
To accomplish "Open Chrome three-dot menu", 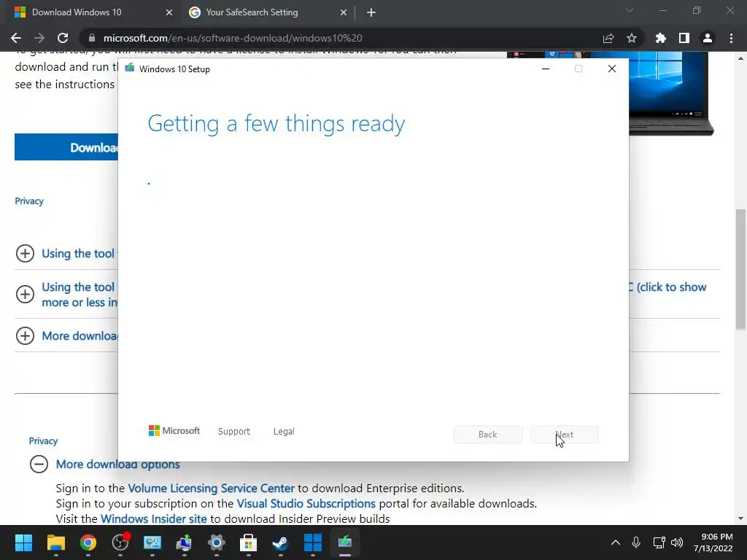I will [x=731, y=38].
